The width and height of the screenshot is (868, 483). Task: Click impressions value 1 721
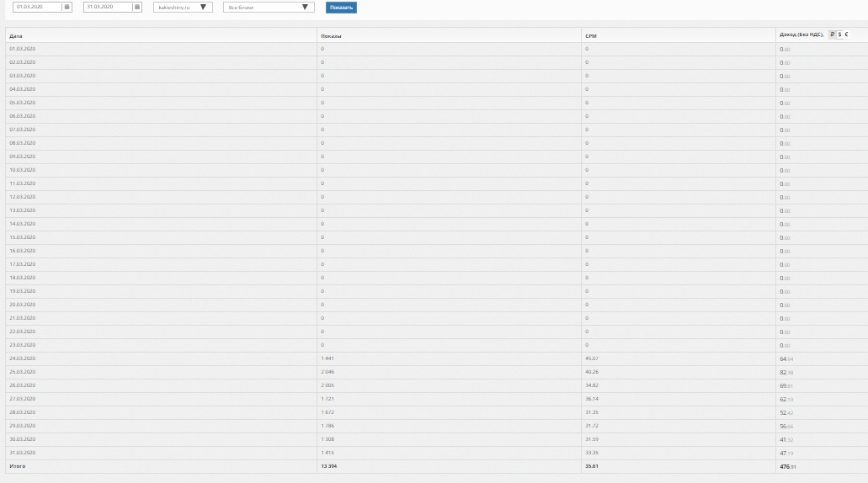(x=327, y=398)
